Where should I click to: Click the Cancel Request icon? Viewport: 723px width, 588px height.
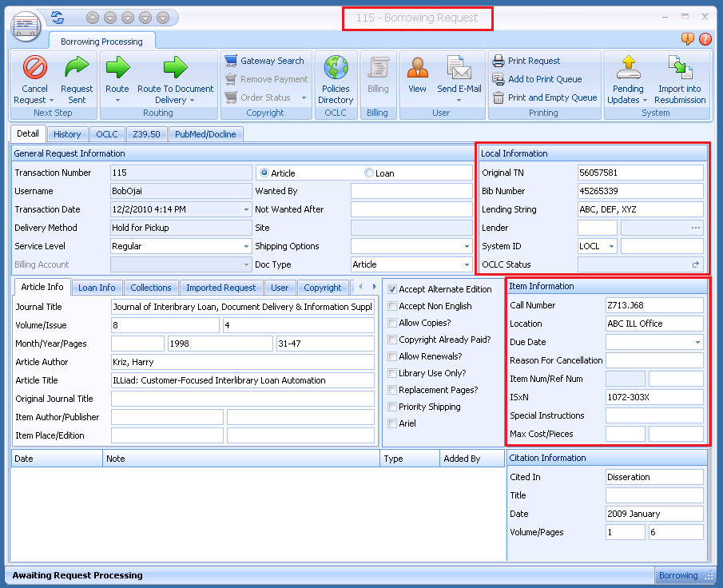click(x=34, y=68)
